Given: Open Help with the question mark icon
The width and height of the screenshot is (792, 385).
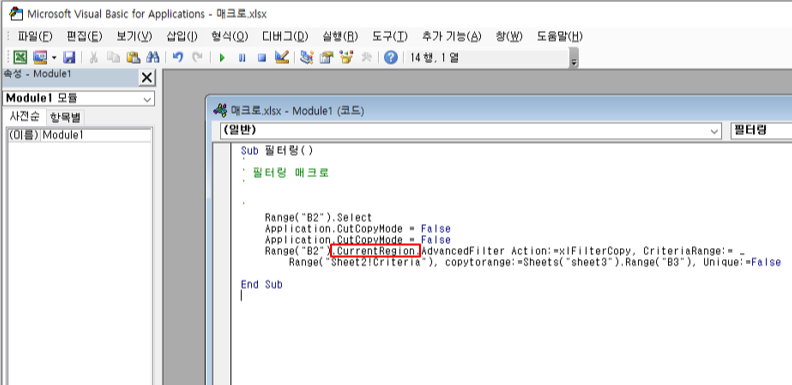Looking at the screenshot, I should point(390,58).
